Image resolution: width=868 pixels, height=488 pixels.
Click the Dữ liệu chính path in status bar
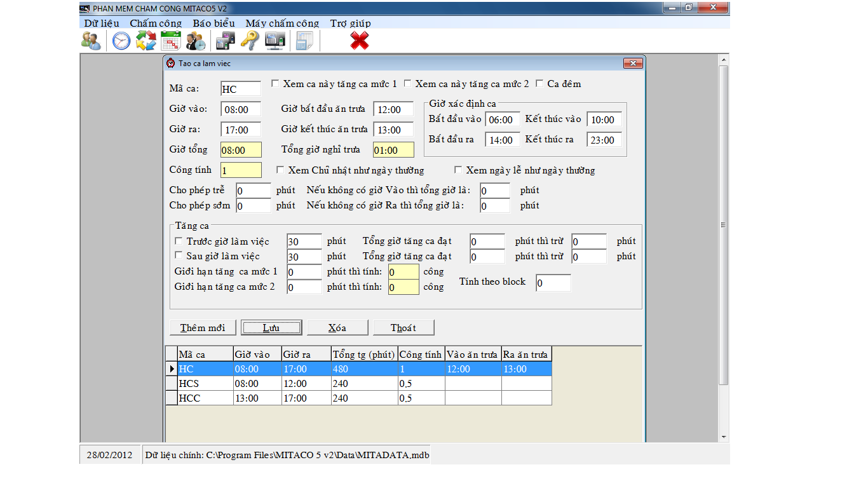[287, 455]
